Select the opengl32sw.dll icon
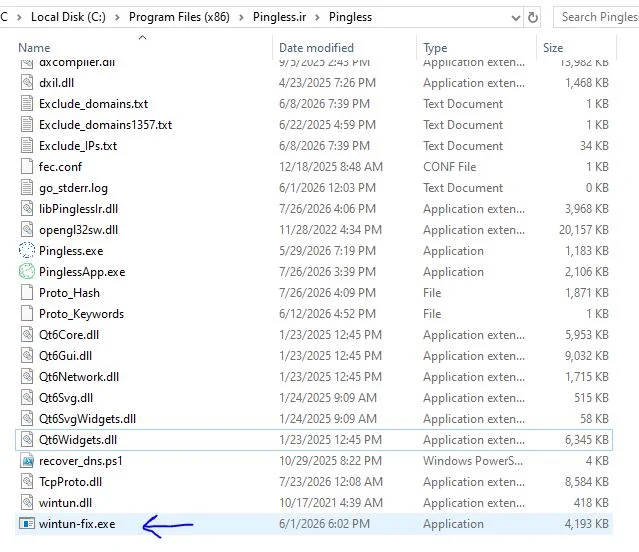Viewport: 639px width, 552px height. coord(27,230)
